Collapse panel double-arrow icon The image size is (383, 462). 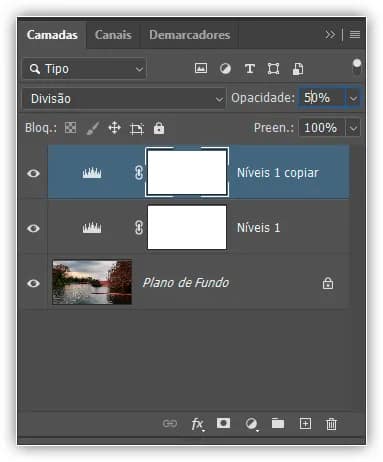point(330,34)
